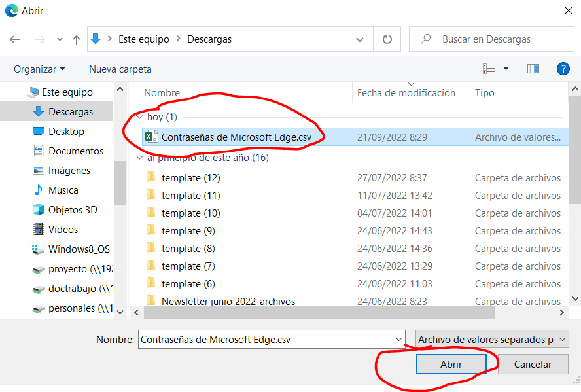The width and height of the screenshot is (581, 392).
Task: Select 'Newsletter junio 2022_archivos' folder
Action: (x=228, y=301)
